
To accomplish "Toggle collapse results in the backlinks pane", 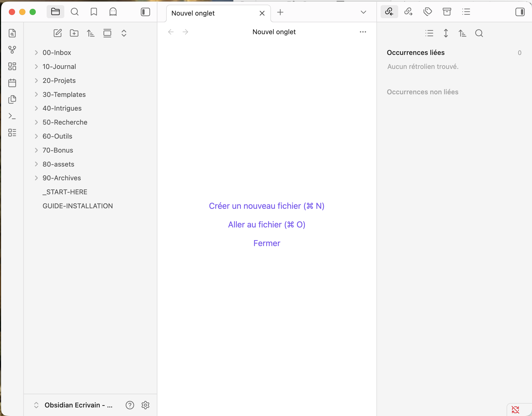I will 429,33.
